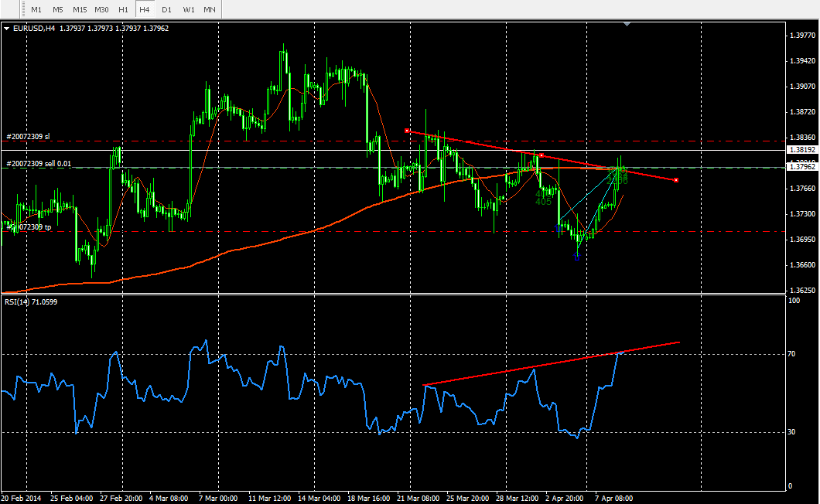Screen dimensions: 820x504
Task: Open the triangle menu beside EURUSD,H4
Action: 6,29
